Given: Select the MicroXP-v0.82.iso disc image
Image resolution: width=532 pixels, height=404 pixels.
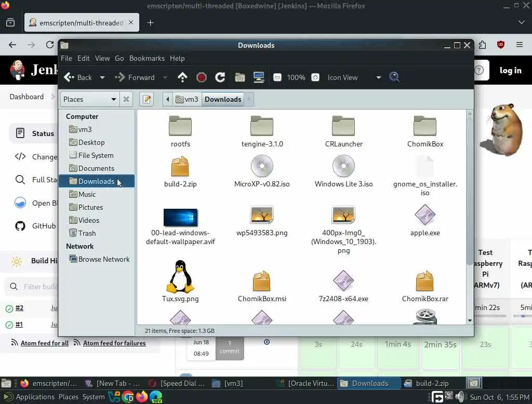Looking at the screenshot, I should point(262,171).
